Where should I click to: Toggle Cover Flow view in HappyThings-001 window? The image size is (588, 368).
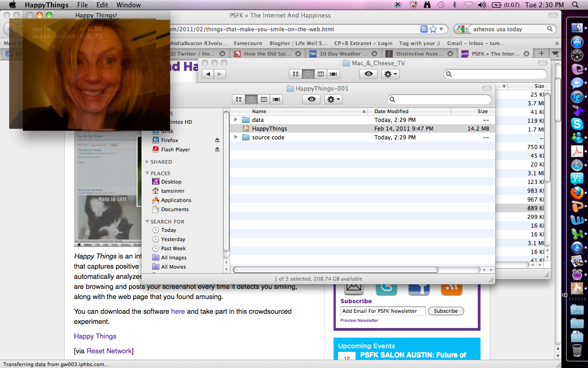[x=276, y=99]
